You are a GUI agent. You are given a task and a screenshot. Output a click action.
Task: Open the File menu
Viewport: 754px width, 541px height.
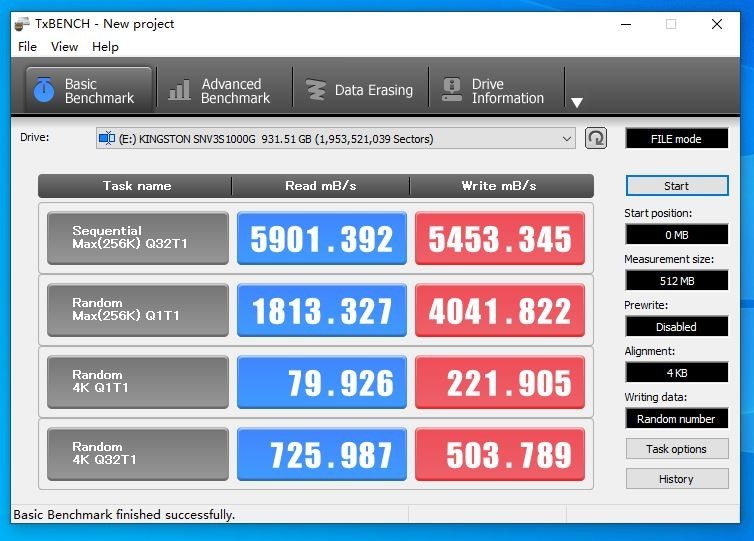(27, 47)
